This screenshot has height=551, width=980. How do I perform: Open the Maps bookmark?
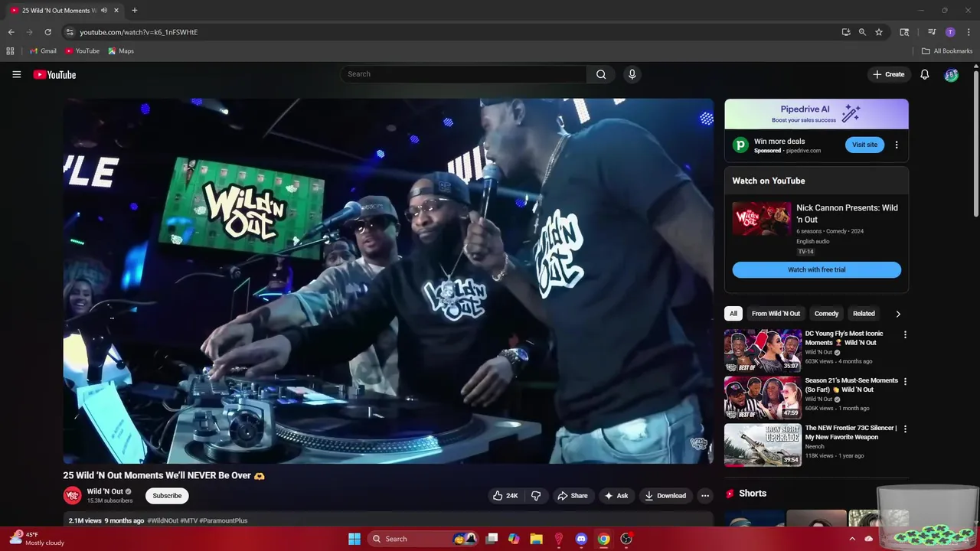tap(121, 51)
